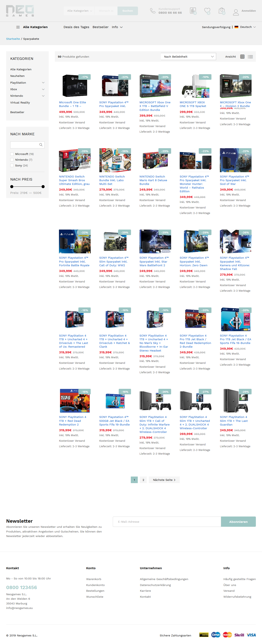Click the brand search magnifier icon
The image size is (262, 644).
point(41,145)
